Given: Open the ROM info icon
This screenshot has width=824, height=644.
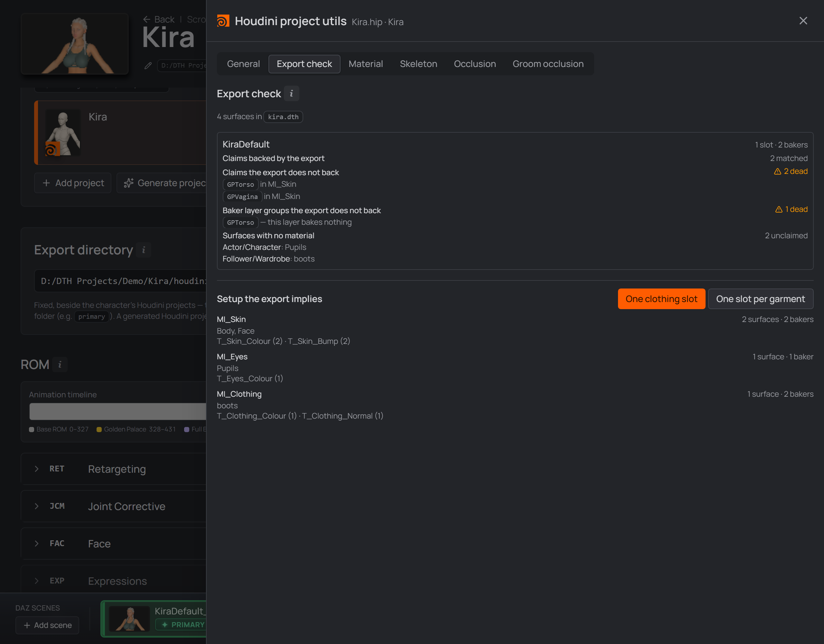Looking at the screenshot, I should coord(60,365).
